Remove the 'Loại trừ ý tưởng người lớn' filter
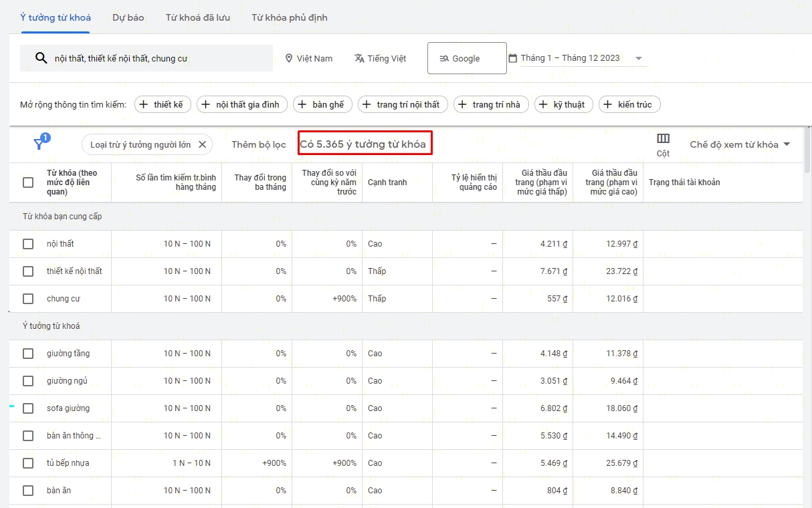Image resolution: width=812 pixels, height=508 pixels. (202, 144)
